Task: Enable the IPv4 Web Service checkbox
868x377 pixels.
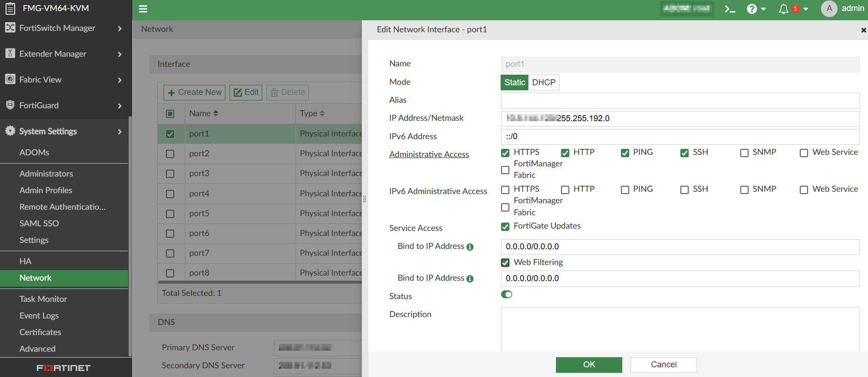Action: tap(804, 153)
